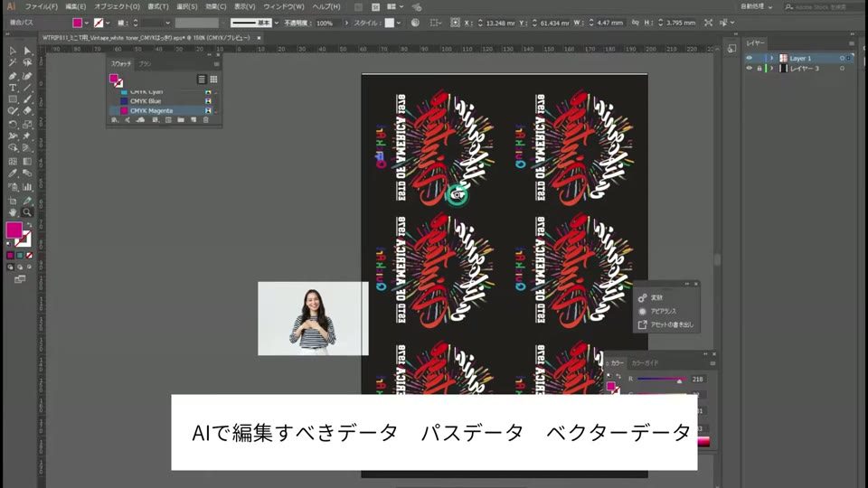Click the opacity 100% input field

click(329, 23)
